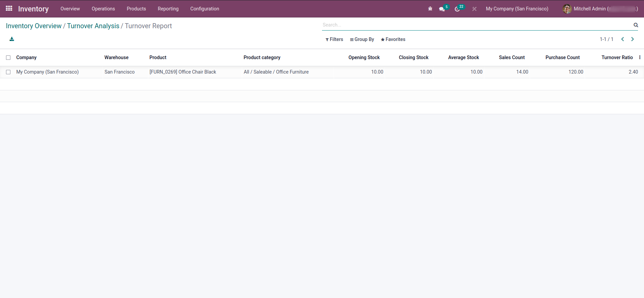This screenshot has width=644, height=298.
Task: Sort by Company column header
Action: (26, 57)
